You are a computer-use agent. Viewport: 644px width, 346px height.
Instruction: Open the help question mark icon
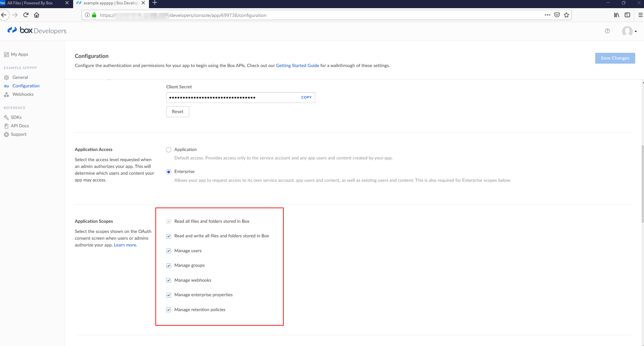[x=607, y=31]
